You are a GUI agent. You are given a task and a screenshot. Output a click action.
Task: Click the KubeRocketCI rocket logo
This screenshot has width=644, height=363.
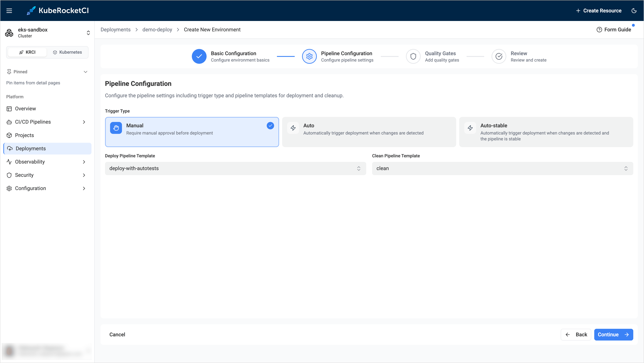pyautogui.click(x=31, y=11)
